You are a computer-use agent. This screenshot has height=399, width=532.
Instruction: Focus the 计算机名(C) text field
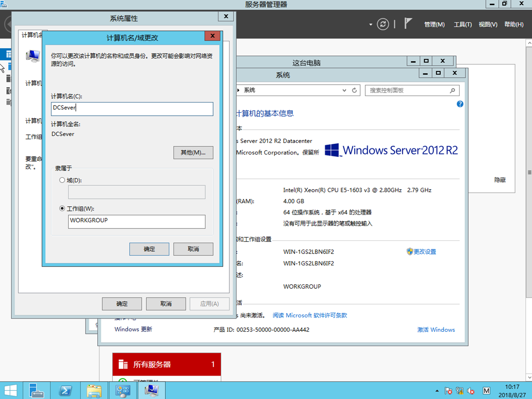pos(132,108)
